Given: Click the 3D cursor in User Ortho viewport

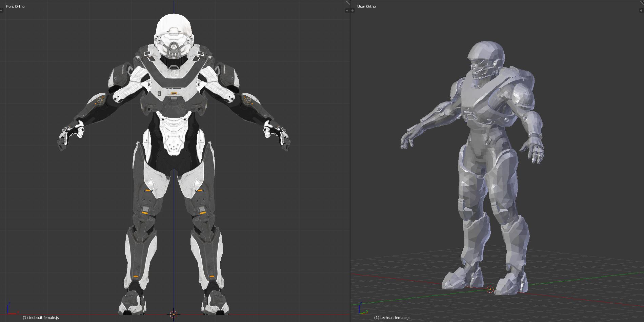Looking at the screenshot, I should coord(490,289).
